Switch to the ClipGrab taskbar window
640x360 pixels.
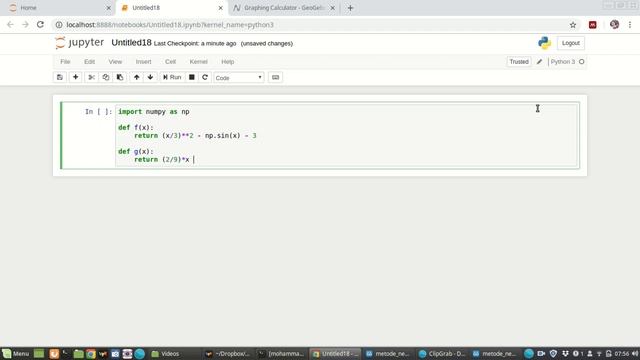(x=442, y=353)
